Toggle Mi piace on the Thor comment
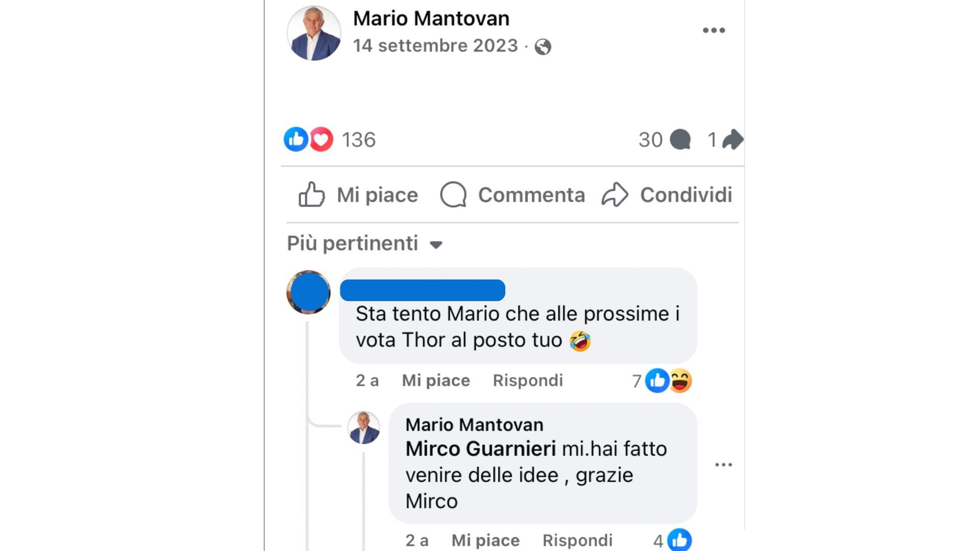The height and width of the screenshot is (551, 980). click(436, 381)
